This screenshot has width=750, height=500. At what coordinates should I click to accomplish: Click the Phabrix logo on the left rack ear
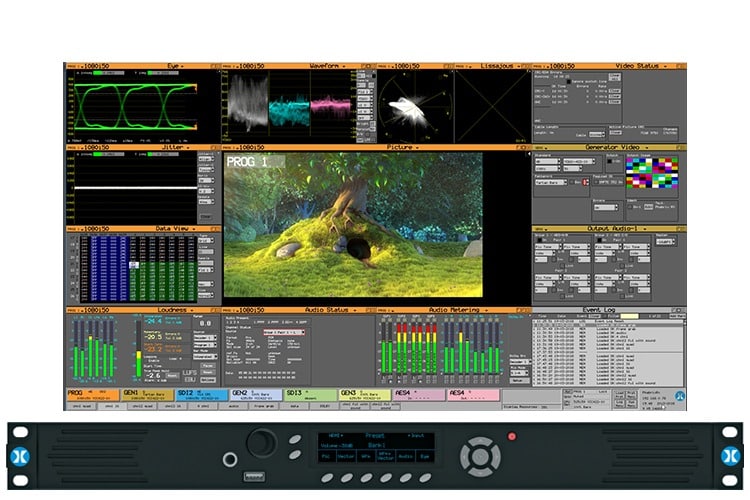(20, 456)
